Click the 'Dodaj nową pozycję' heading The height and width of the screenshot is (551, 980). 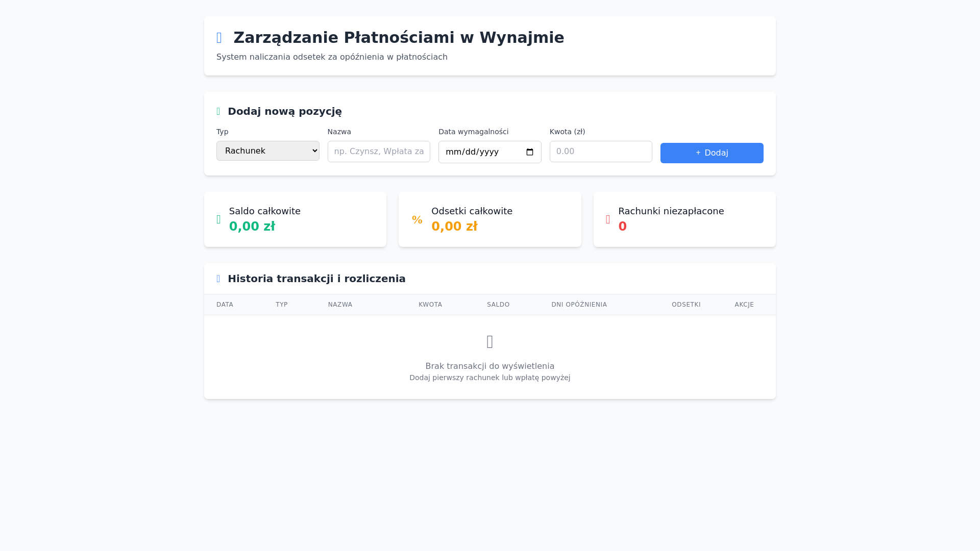click(x=285, y=111)
